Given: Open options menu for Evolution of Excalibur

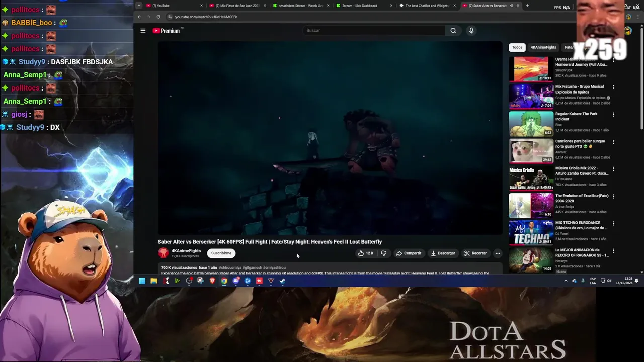Looking at the screenshot, I should point(613,196).
